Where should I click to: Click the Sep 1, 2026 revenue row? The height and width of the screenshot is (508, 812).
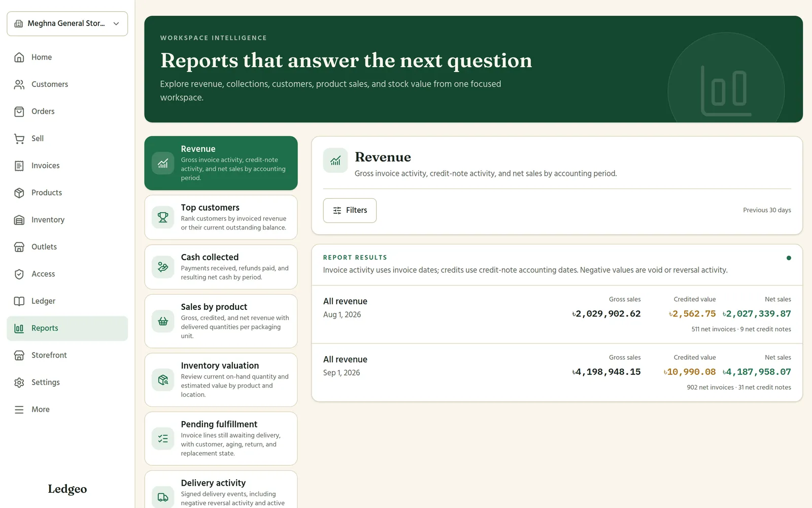pyautogui.click(x=557, y=372)
